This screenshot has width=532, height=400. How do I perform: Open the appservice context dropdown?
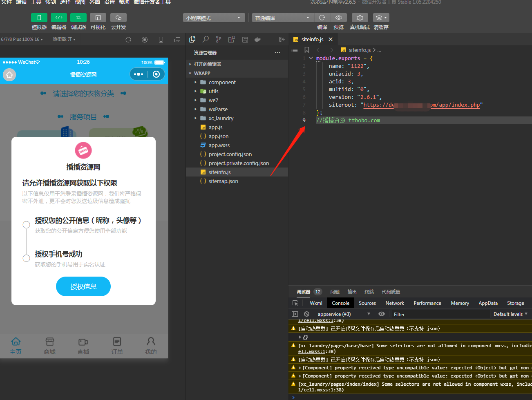(344, 314)
